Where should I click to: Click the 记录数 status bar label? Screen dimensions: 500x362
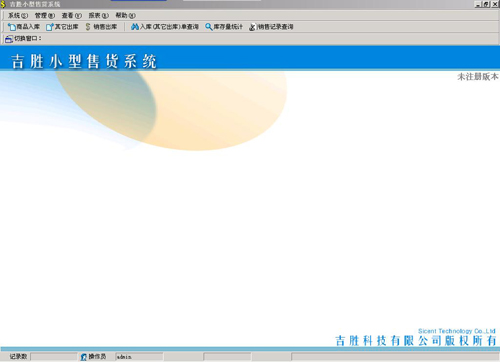(18, 357)
